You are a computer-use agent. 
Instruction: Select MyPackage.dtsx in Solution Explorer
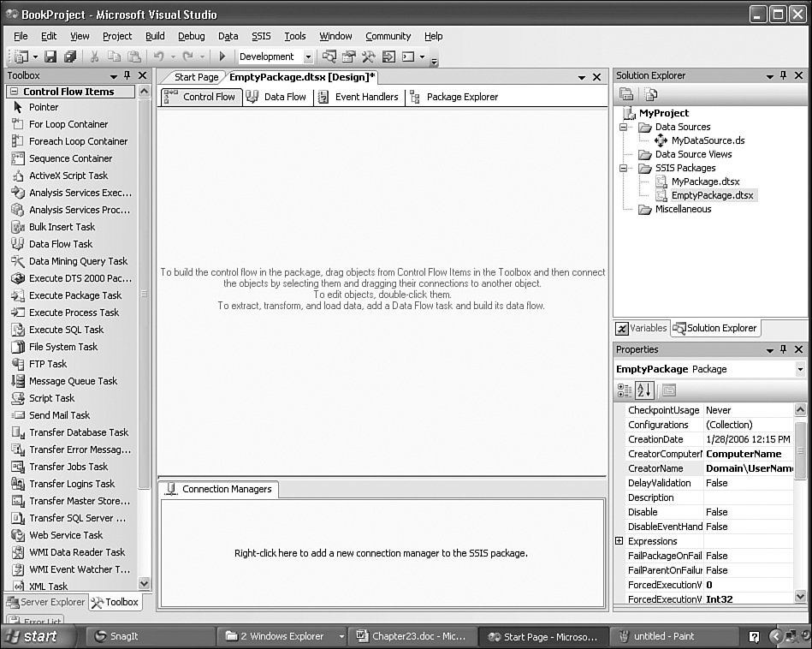point(705,182)
